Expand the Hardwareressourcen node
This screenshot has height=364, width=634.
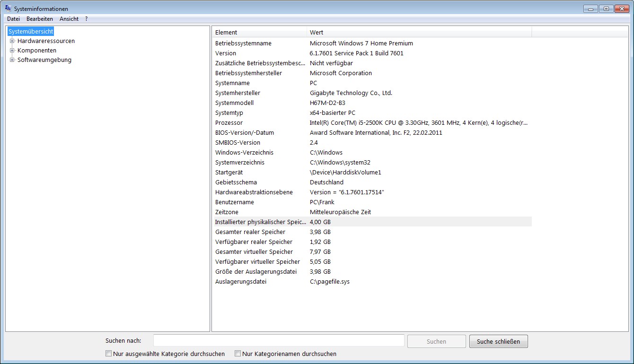[x=12, y=41]
